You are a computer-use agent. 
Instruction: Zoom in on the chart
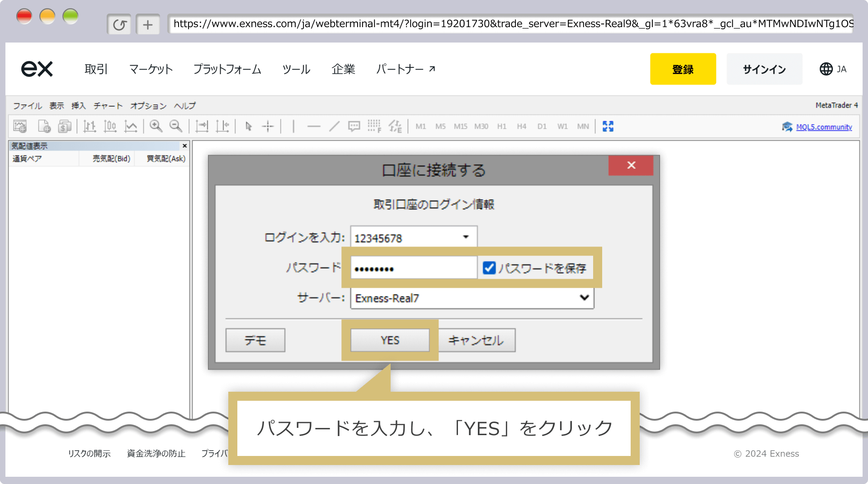156,126
